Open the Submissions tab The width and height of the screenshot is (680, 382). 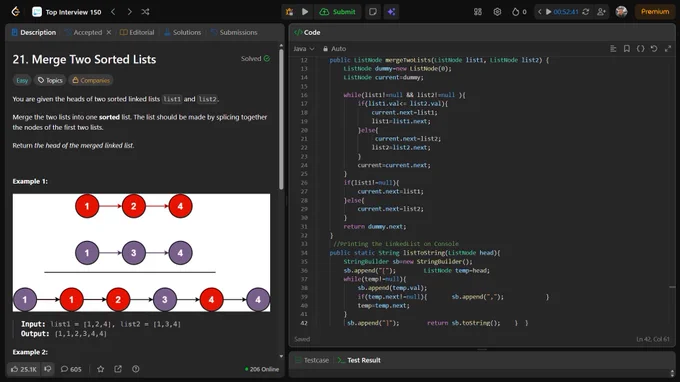(234, 33)
